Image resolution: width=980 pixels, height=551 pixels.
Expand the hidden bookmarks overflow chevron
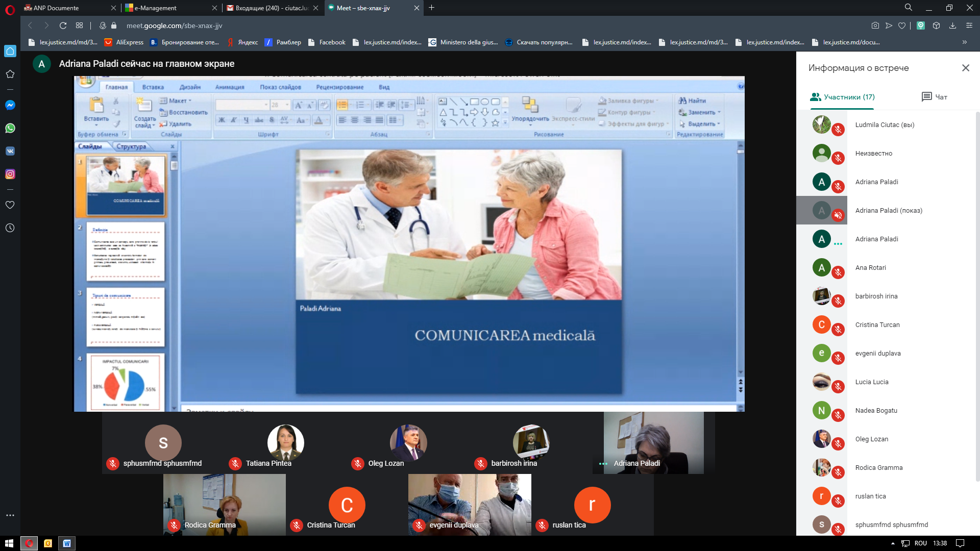coord(965,42)
